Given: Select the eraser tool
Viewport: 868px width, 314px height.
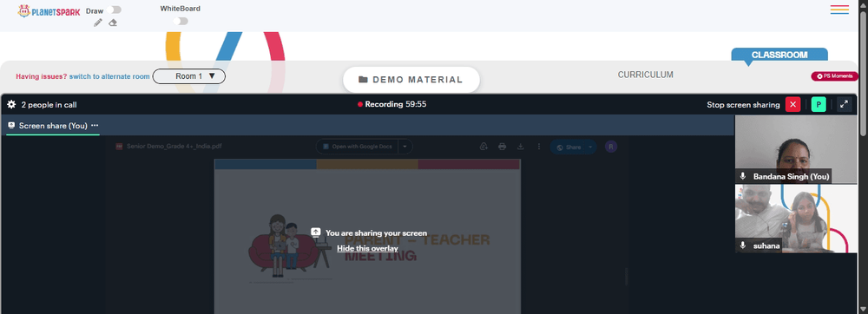Looking at the screenshot, I should pos(113,23).
